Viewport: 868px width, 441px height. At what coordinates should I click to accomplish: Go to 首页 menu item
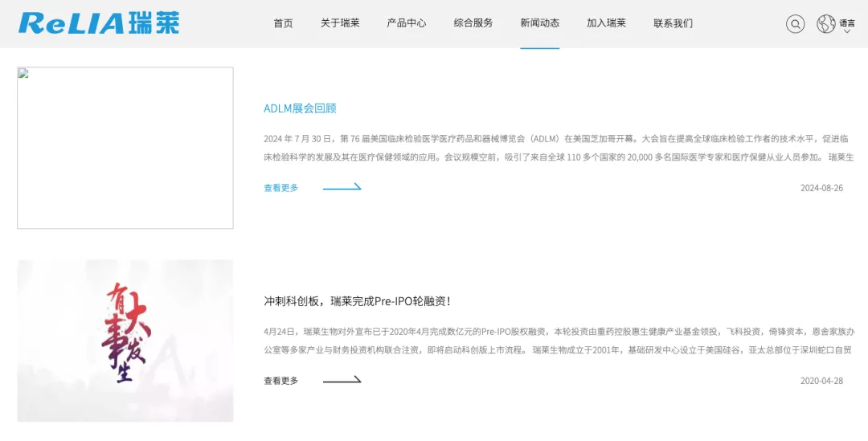click(284, 23)
